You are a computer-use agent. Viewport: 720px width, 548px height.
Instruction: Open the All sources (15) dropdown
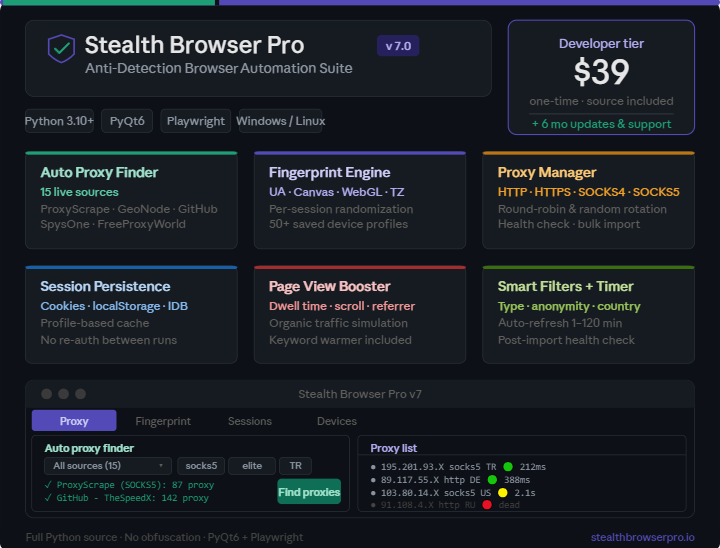(x=108, y=466)
